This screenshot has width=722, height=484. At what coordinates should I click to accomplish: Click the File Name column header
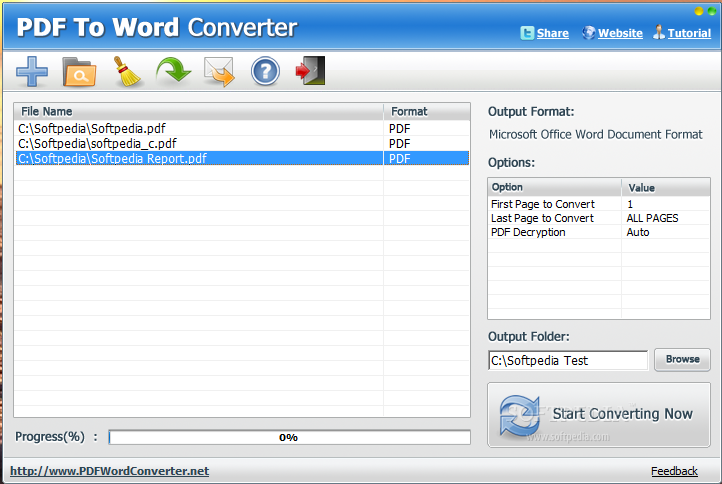(199, 111)
